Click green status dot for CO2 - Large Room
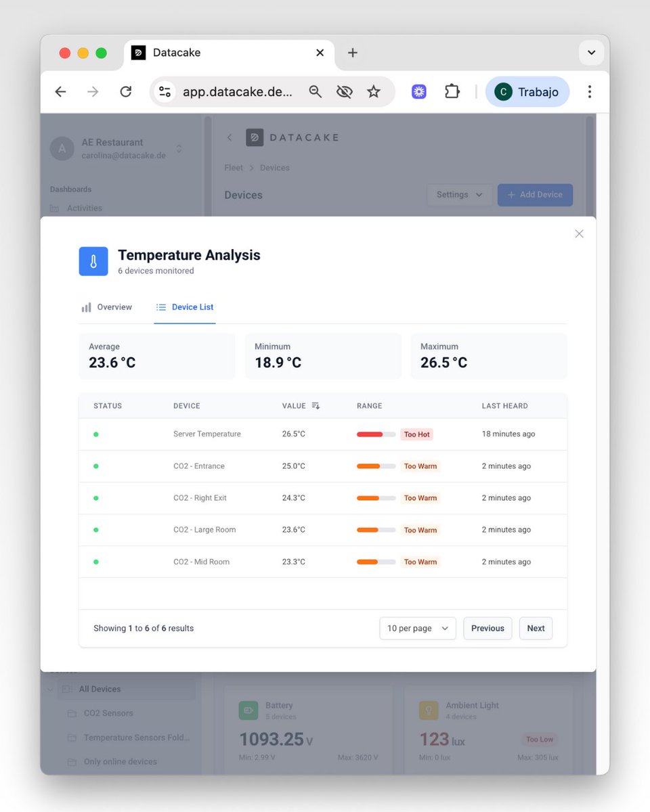This screenshot has width=650, height=812. pyautogui.click(x=96, y=530)
